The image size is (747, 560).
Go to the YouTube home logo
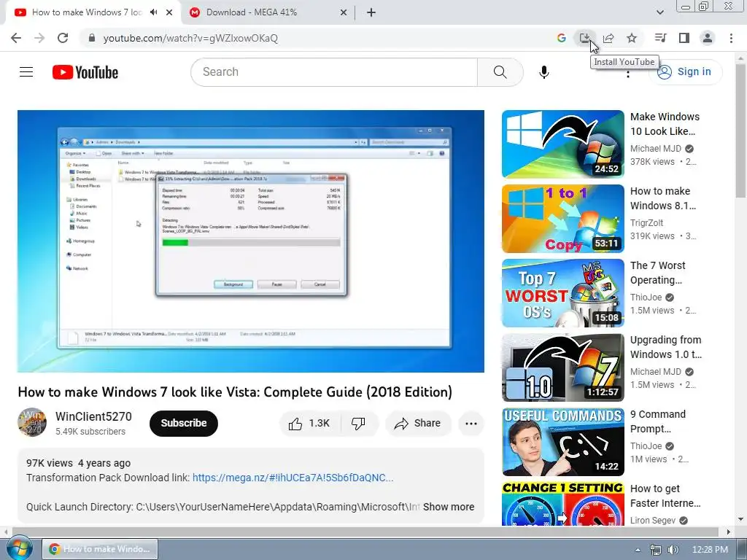pyautogui.click(x=85, y=72)
